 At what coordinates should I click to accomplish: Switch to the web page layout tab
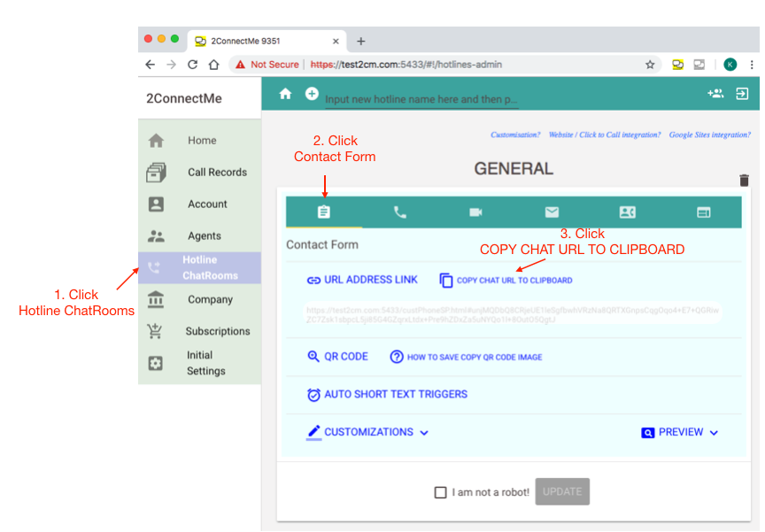pyautogui.click(x=704, y=212)
